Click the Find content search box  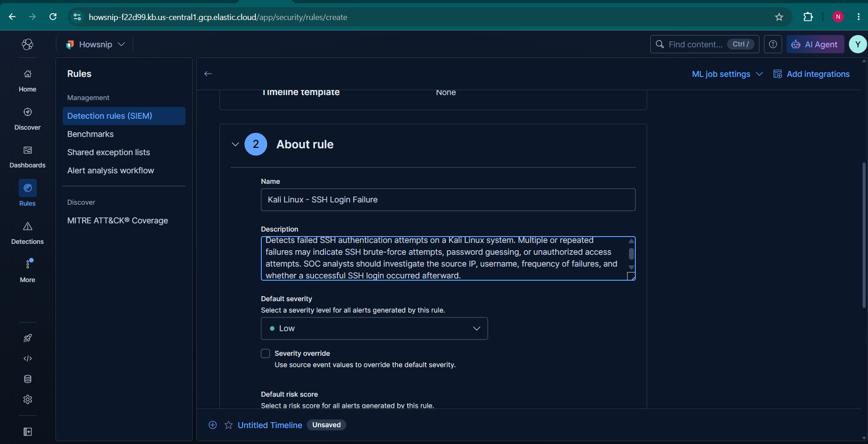705,44
